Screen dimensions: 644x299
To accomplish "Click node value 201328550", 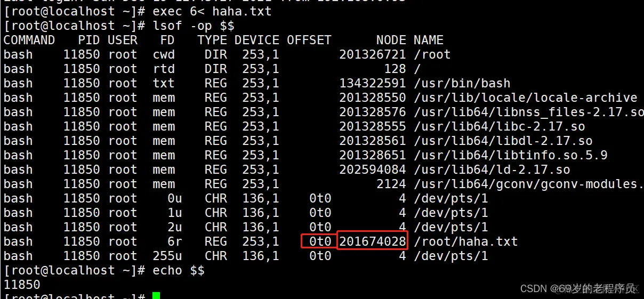I will (x=373, y=98).
